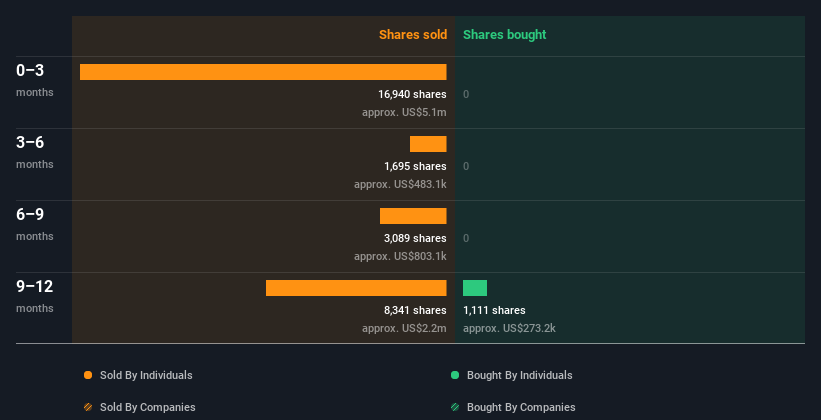Click the 16,940 shares value

point(413,94)
